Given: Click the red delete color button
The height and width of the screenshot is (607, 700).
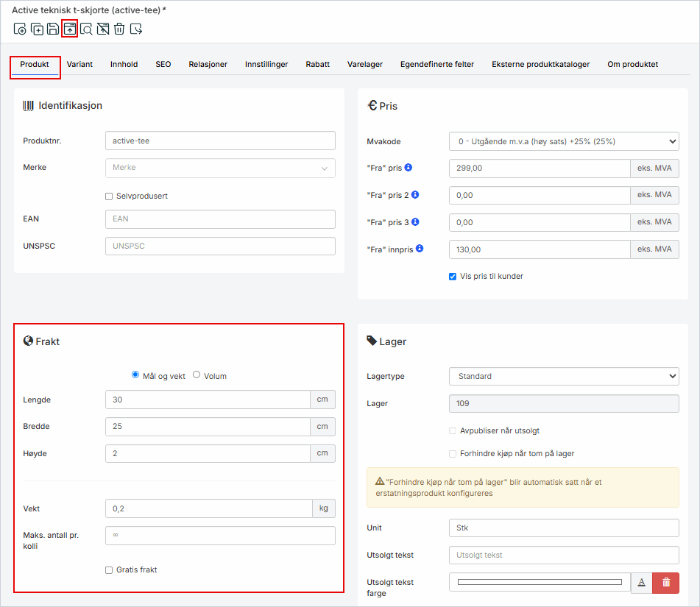Looking at the screenshot, I should [x=665, y=583].
